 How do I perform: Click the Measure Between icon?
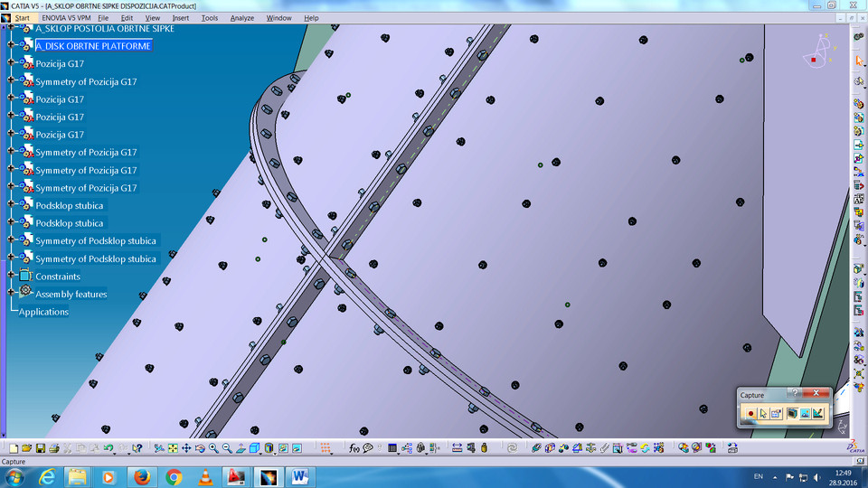coord(458,448)
